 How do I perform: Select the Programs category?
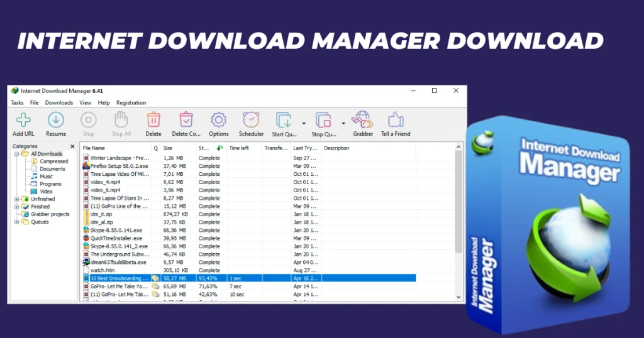point(50,184)
